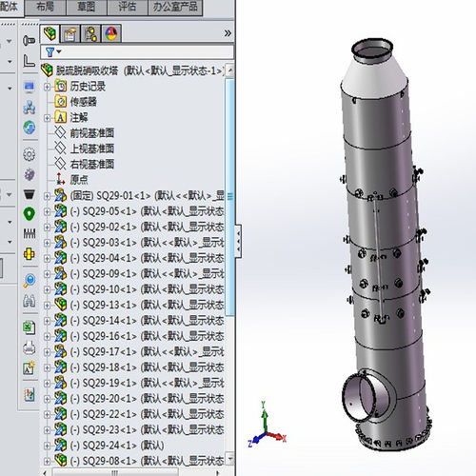Expand the 历史记录 history node
Image resolution: width=476 pixels, height=476 pixels.
coord(47,87)
